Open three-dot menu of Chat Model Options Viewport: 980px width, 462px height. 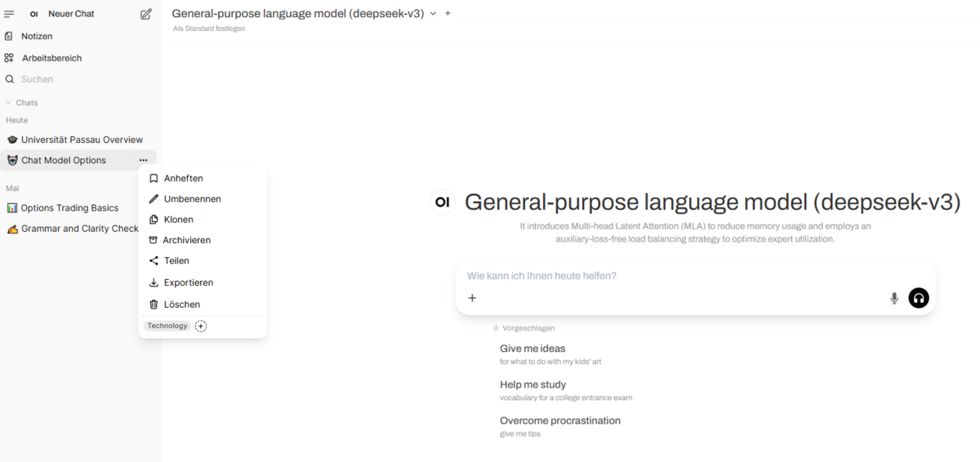[144, 160]
